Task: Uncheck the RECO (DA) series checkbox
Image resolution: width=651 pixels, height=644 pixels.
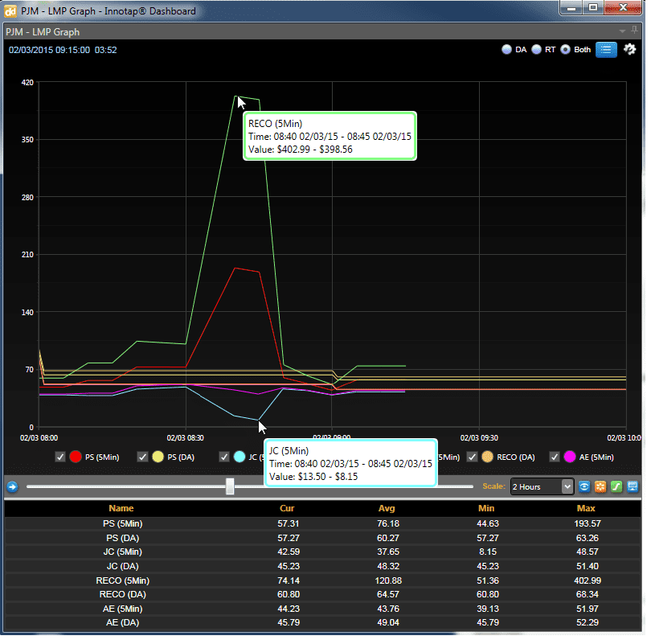Action: pyautogui.click(x=472, y=457)
